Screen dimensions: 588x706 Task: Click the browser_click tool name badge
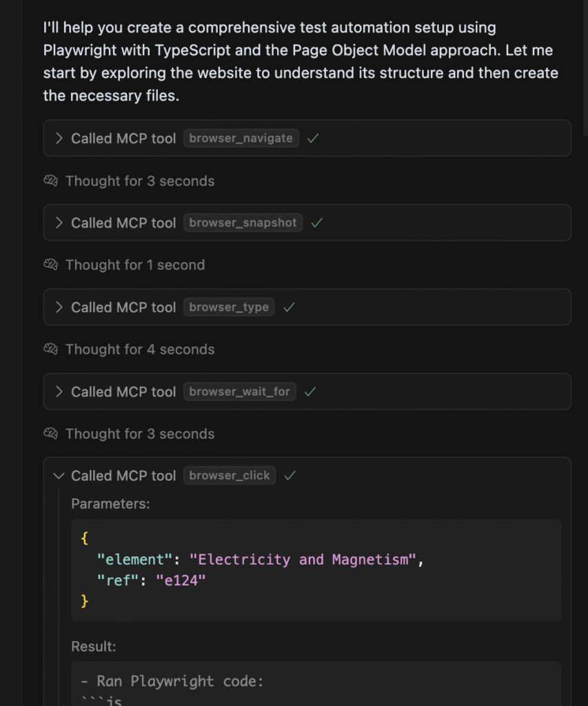tap(230, 476)
